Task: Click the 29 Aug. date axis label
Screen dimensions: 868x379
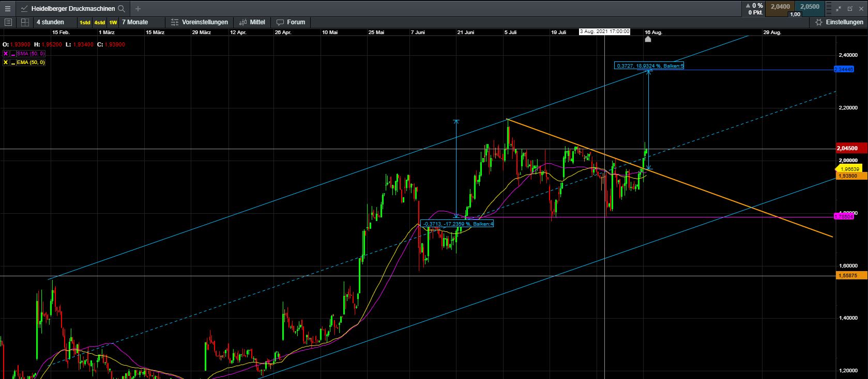Action: click(772, 32)
